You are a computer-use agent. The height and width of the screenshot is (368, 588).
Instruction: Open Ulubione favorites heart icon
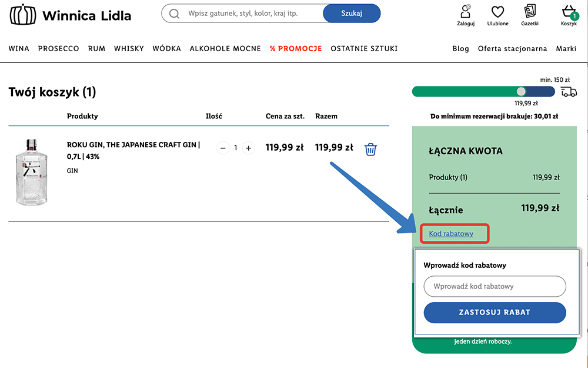tap(497, 12)
